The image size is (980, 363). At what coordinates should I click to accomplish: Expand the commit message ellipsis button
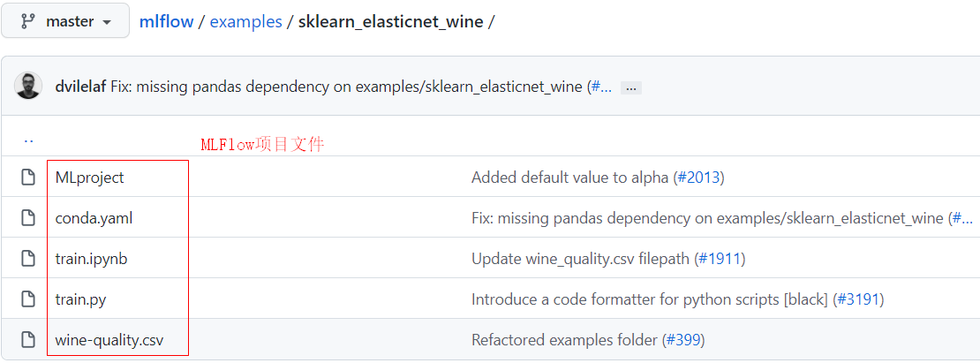pyautogui.click(x=630, y=87)
